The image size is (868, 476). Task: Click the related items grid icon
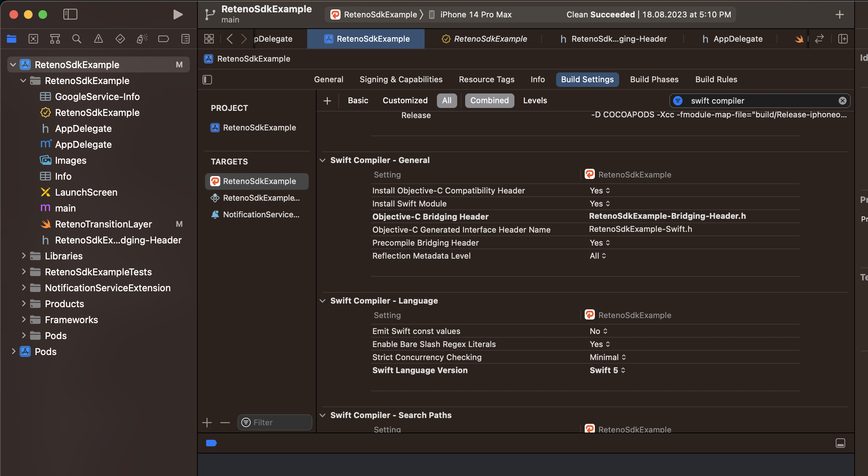click(209, 39)
